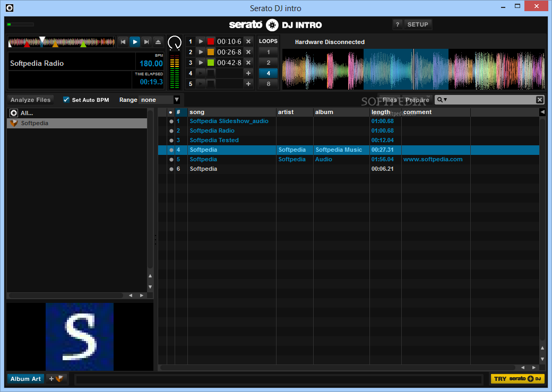Click the Analyze Files button
The width and height of the screenshot is (552, 392).
point(31,100)
